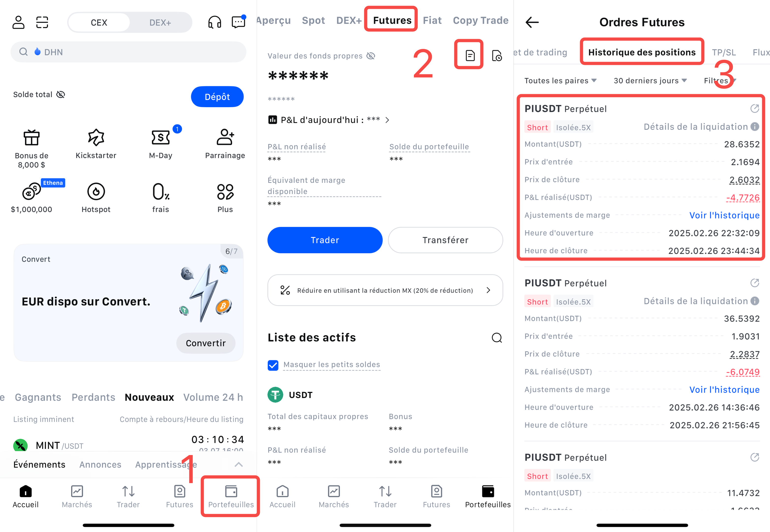Switch to Historique des positions tab
770x532 pixels.
coord(642,52)
